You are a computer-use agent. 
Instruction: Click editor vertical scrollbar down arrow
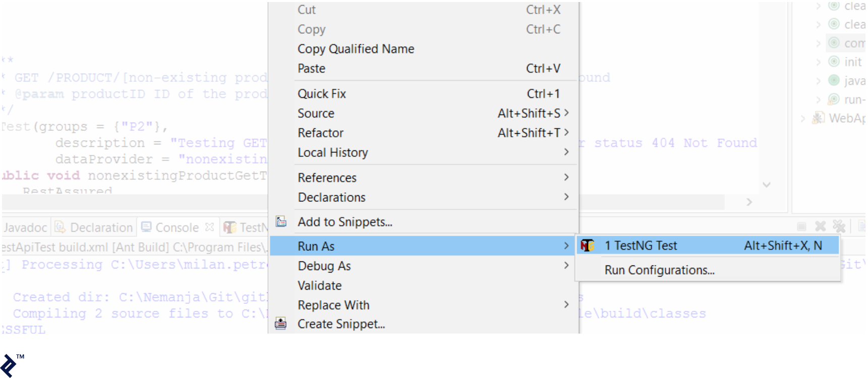point(767,185)
